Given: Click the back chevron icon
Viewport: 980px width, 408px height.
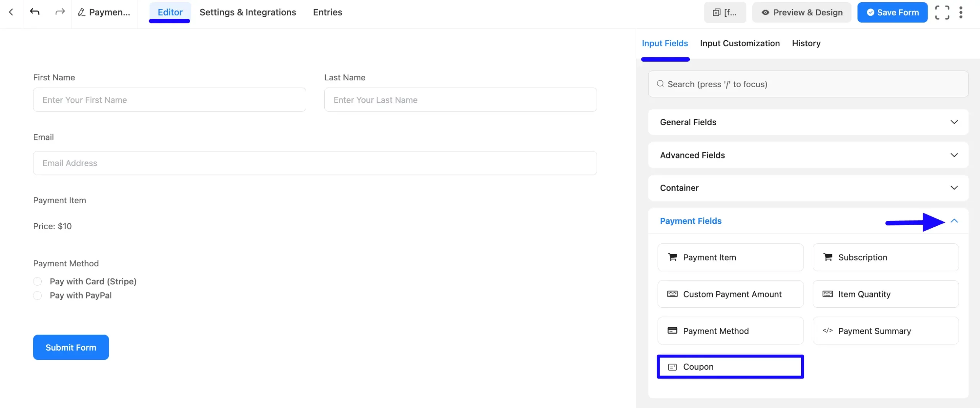Looking at the screenshot, I should (x=11, y=12).
